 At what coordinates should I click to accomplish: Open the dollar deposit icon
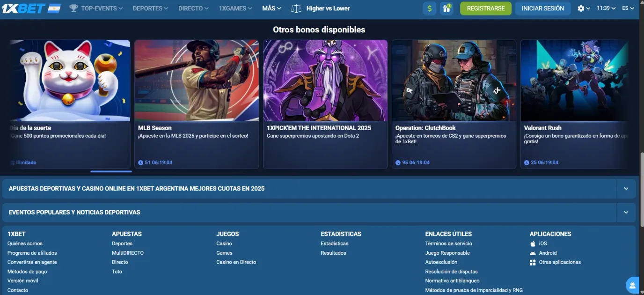click(429, 8)
